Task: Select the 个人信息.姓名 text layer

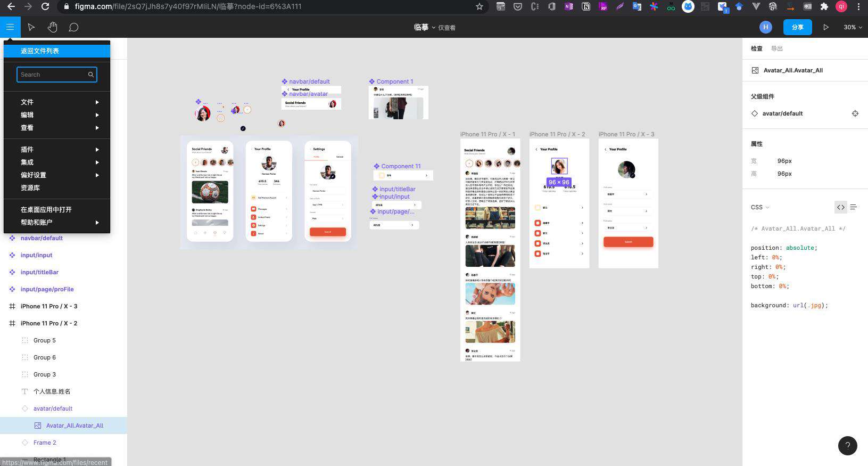Action: pyautogui.click(x=52, y=391)
